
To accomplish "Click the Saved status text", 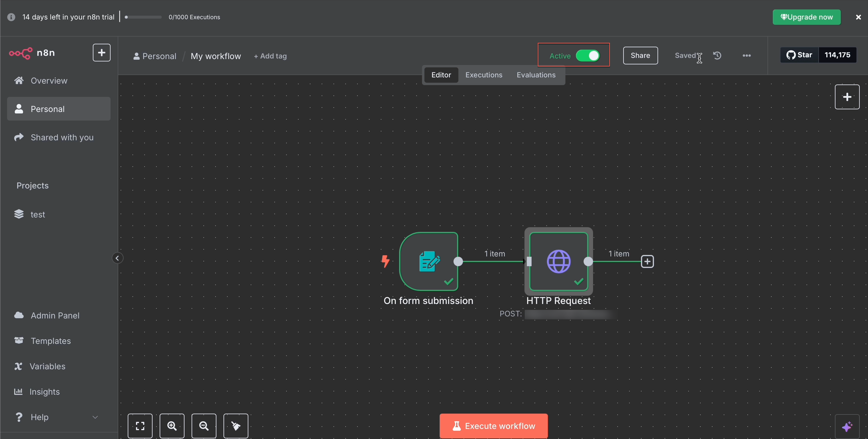I will (x=685, y=56).
